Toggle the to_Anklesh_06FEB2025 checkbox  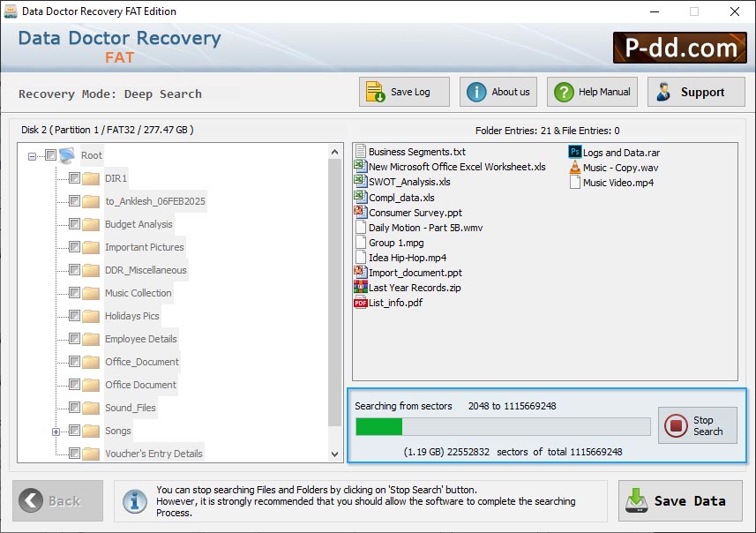[x=74, y=200]
